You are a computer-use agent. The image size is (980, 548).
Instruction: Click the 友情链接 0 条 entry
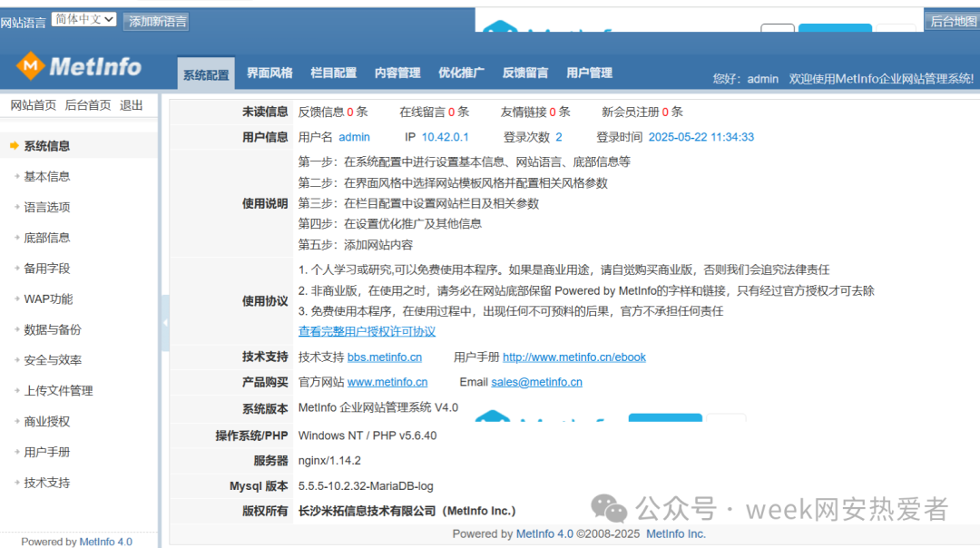tap(535, 113)
